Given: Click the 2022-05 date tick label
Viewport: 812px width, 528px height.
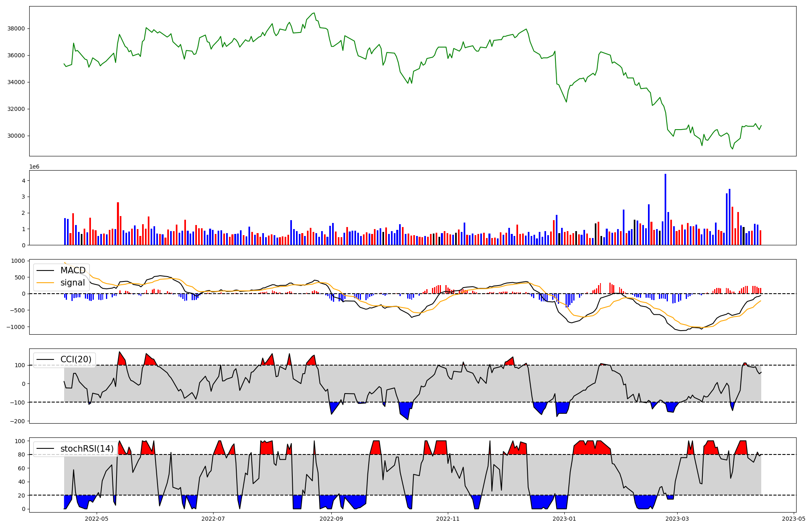Looking at the screenshot, I should pyautogui.click(x=97, y=519).
